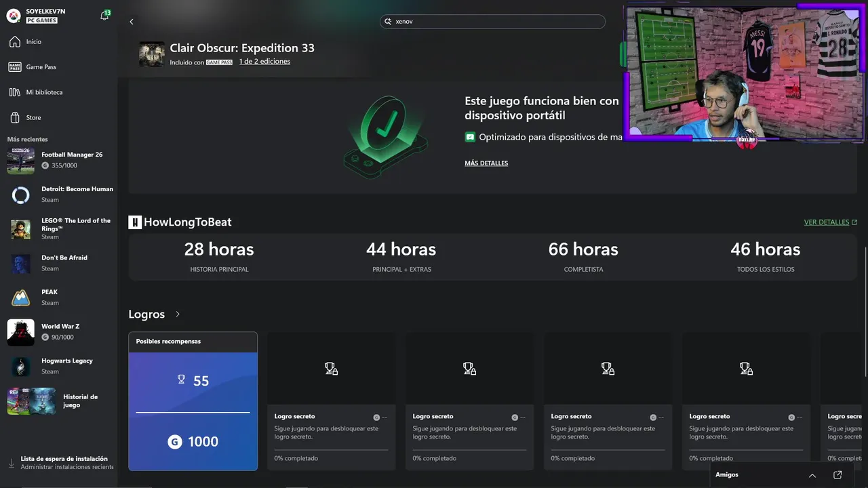The width and height of the screenshot is (868, 488).
Task: Open the first Logro secreto card
Action: 331,401
